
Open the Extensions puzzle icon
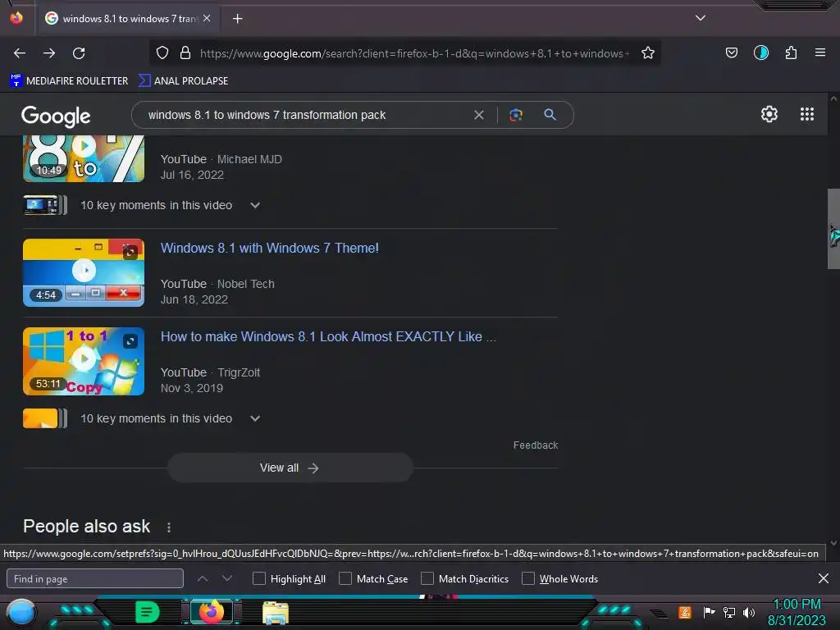point(791,52)
